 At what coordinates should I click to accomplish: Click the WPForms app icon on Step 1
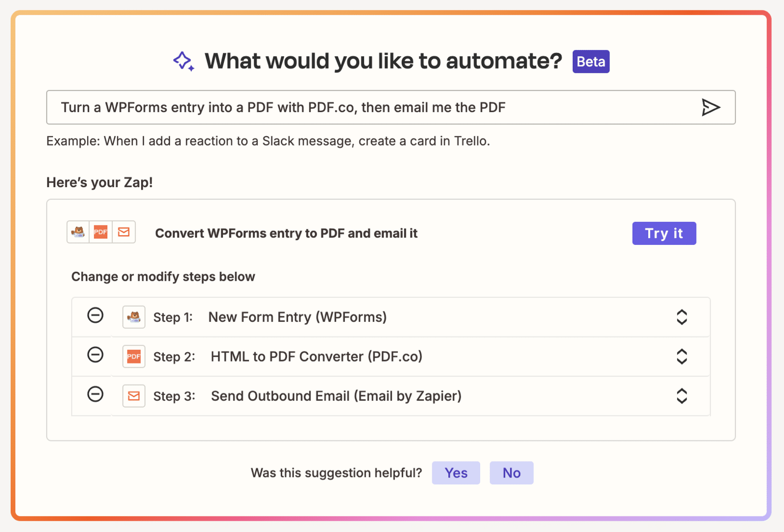(x=133, y=317)
